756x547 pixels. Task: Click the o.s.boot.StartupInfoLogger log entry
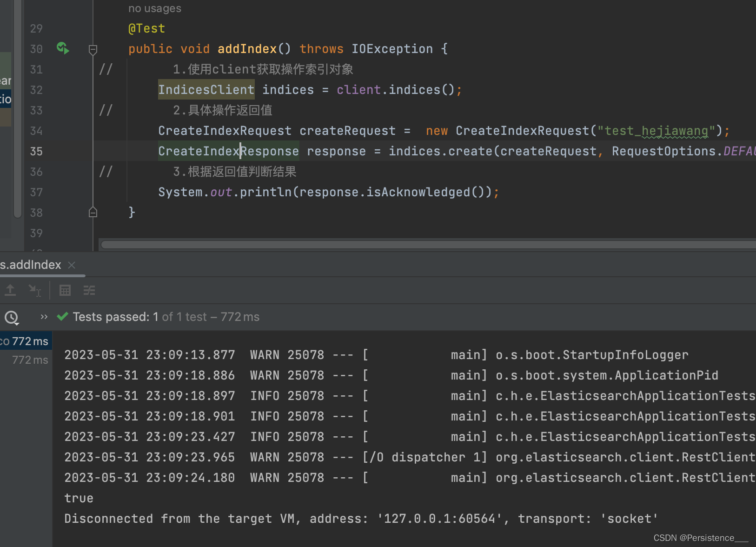376,355
